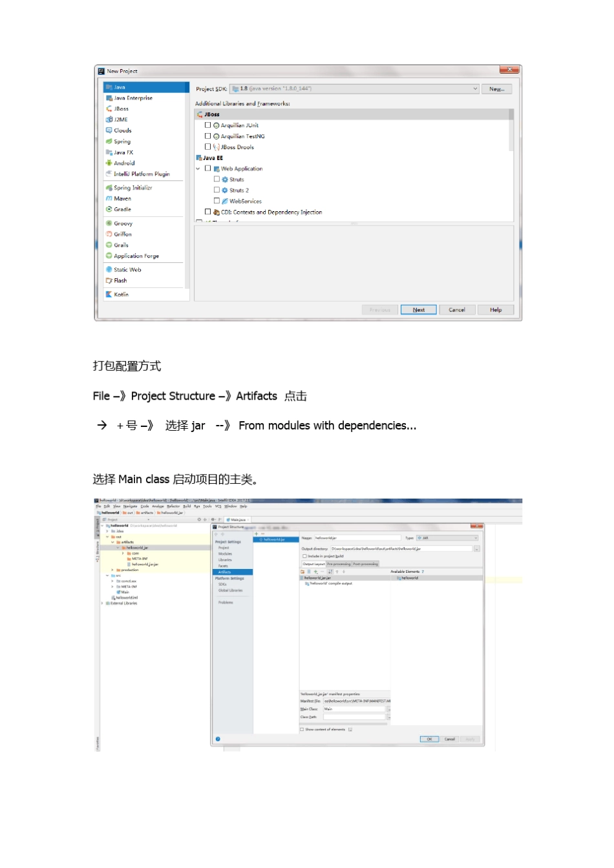
Task: Open the Project SDK dropdown
Action: (354, 89)
